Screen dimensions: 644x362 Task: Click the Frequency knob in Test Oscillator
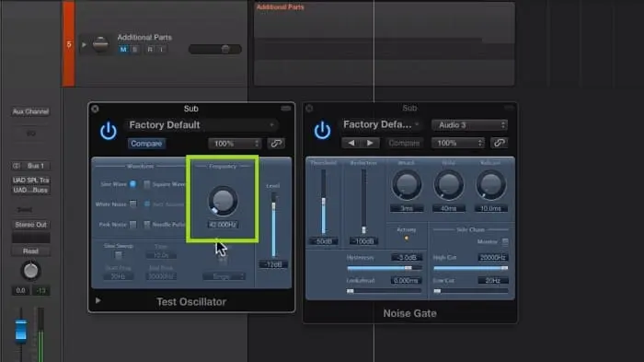click(223, 201)
